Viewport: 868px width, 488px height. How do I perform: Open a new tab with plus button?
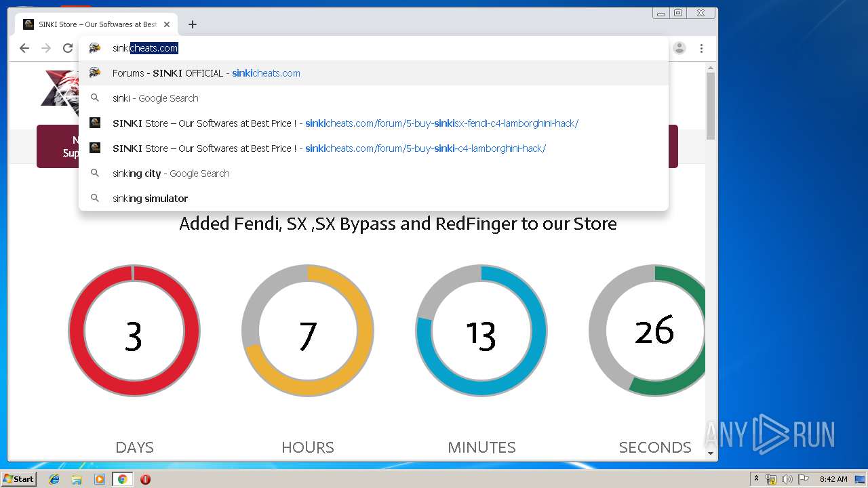click(x=193, y=24)
